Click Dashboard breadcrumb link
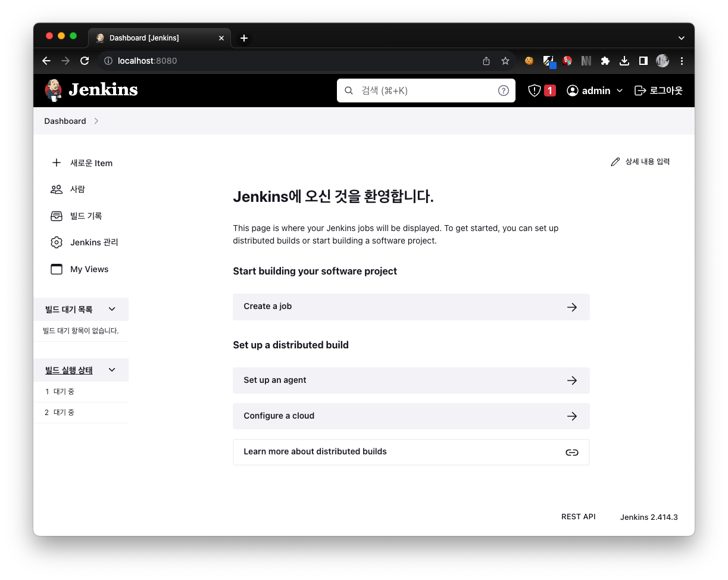 [x=65, y=121]
